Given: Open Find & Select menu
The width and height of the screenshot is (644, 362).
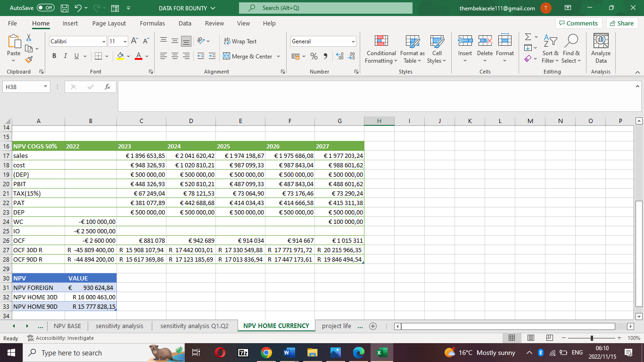Looking at the screenshot, I should point(571,49).
